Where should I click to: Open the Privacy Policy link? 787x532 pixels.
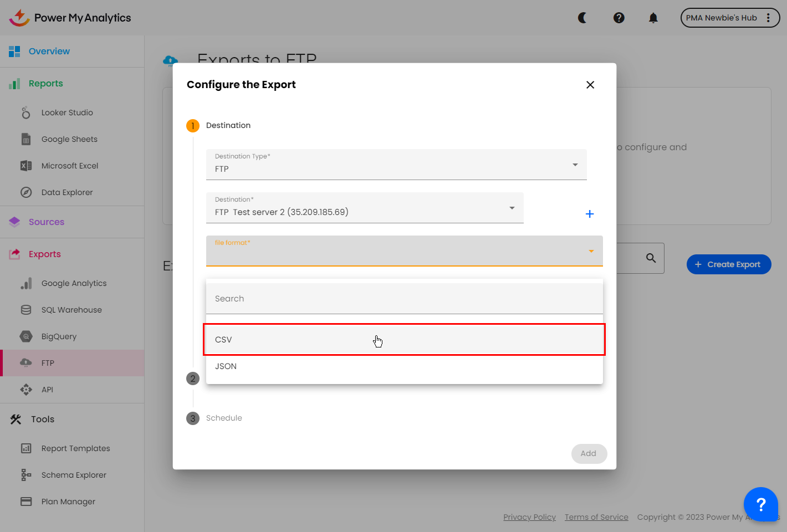pyautogui.click(x=529, y=517)
